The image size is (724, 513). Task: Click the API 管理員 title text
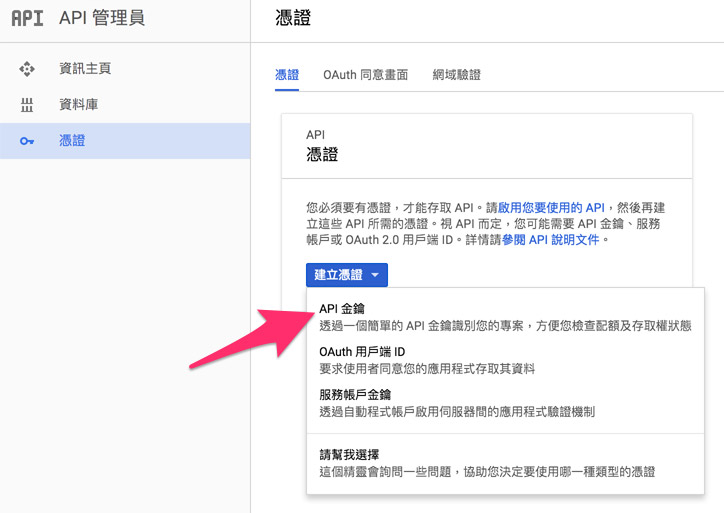[102, 18]
